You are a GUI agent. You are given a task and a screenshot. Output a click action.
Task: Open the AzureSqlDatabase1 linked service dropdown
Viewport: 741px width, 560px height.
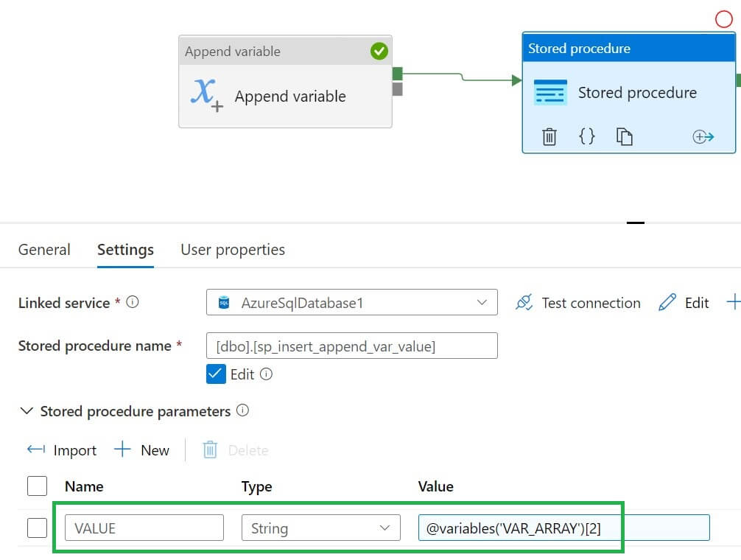(352, 303)
